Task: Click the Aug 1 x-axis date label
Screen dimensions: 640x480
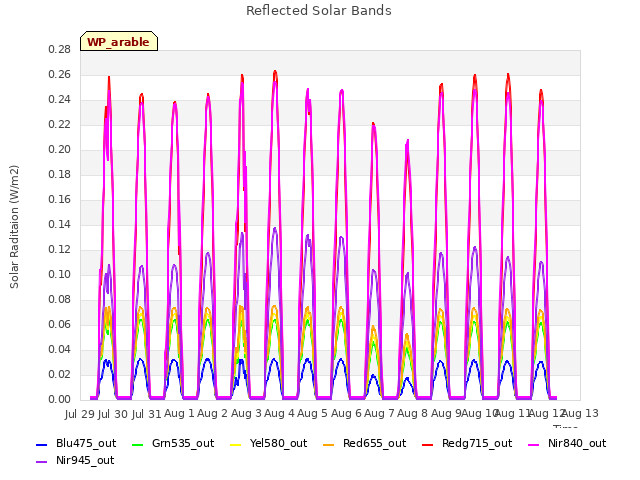Action: click(x=179, y=413)
